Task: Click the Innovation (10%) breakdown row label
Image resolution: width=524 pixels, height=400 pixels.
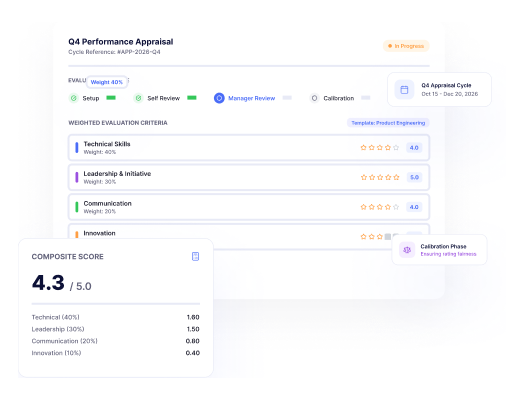Action: (56, 353)
